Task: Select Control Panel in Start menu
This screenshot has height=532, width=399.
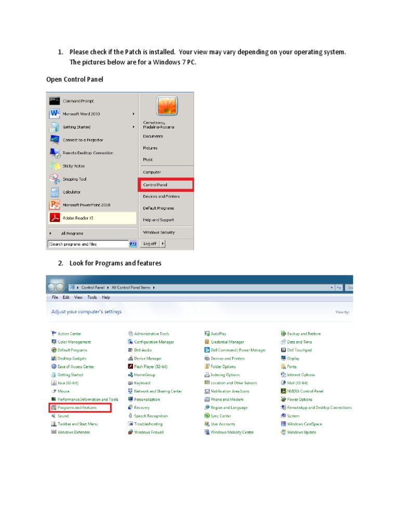Action: coord(166,185)
